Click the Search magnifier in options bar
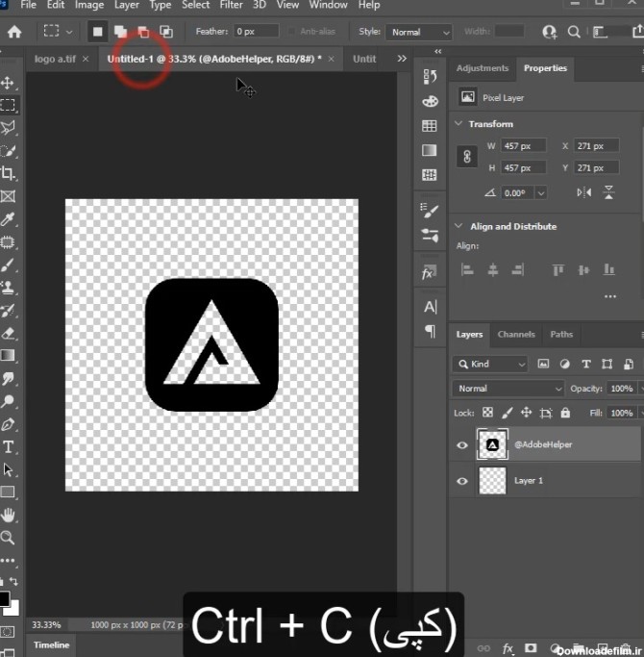The width and height of the screenshot is (644, 657). pyautogui.click(x=574, y=32)
